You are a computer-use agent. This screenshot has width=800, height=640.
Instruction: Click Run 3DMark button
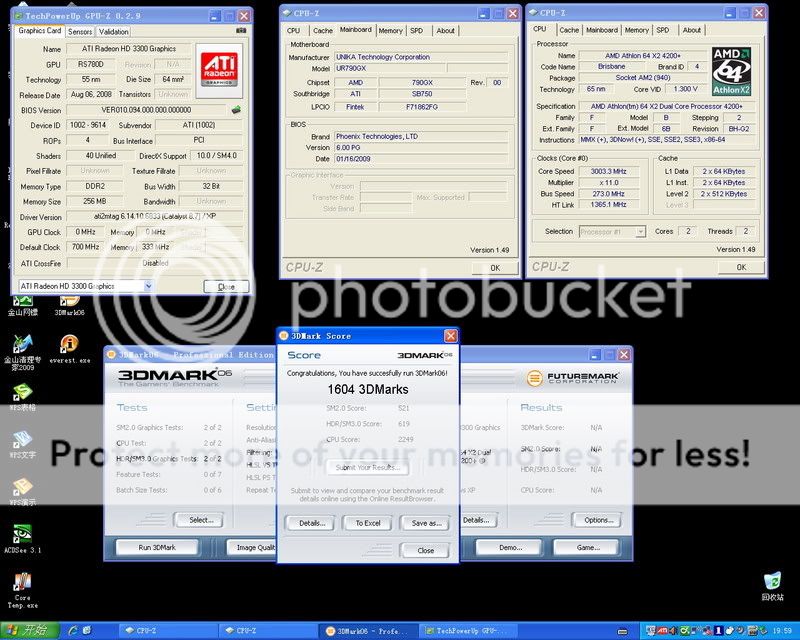pyautogui.click(x=156, y=548)
